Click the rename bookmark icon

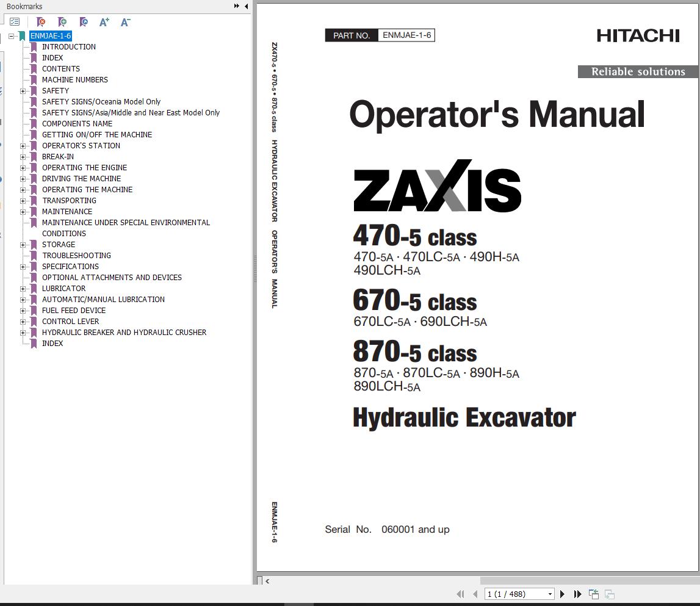(x=84, y=22)
